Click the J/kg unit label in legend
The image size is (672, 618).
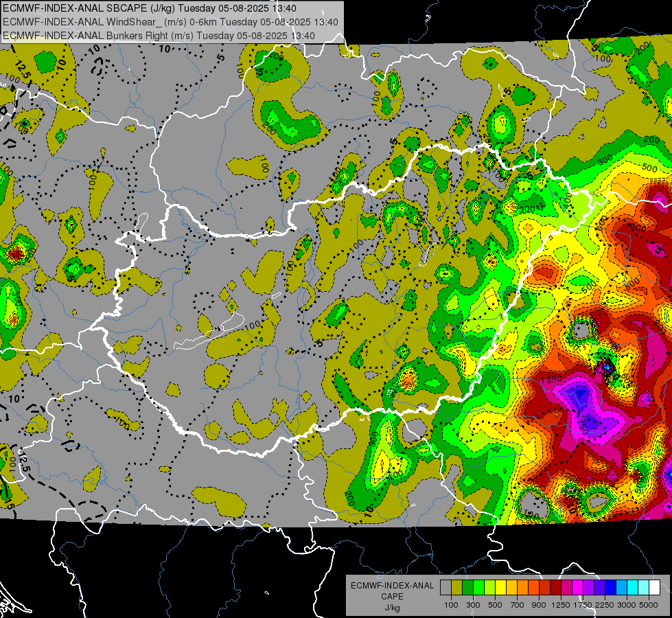point(392,608)
